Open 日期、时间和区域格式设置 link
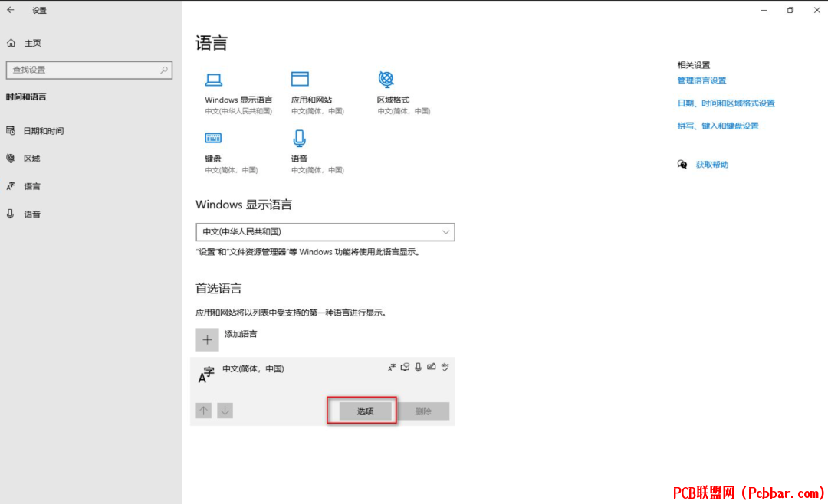The width and height of the screenshot is (828, 504). 726,103
